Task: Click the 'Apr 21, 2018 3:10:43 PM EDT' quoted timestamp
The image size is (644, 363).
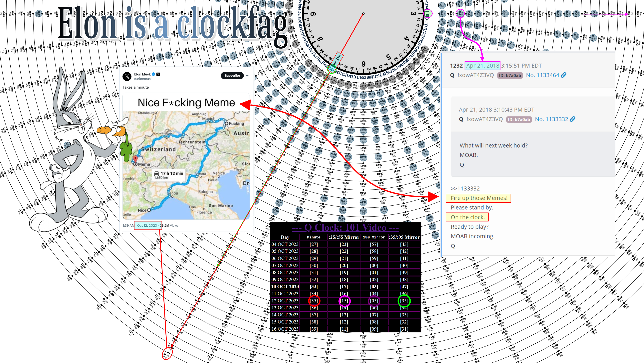Action: click(497, 110)
